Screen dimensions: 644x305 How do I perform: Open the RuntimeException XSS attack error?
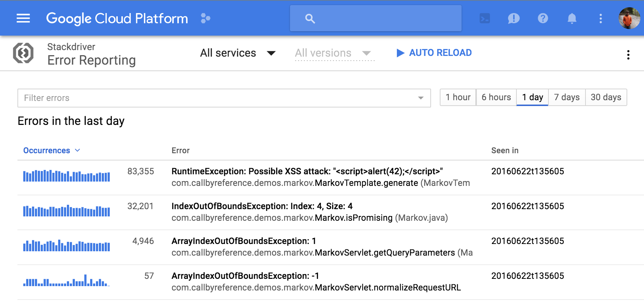click(307, 171)
